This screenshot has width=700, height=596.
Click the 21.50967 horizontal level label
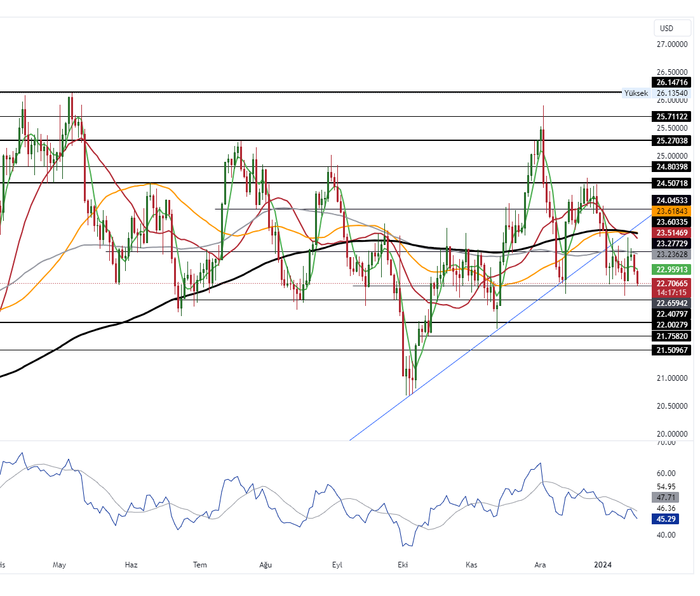coord(672,350)
